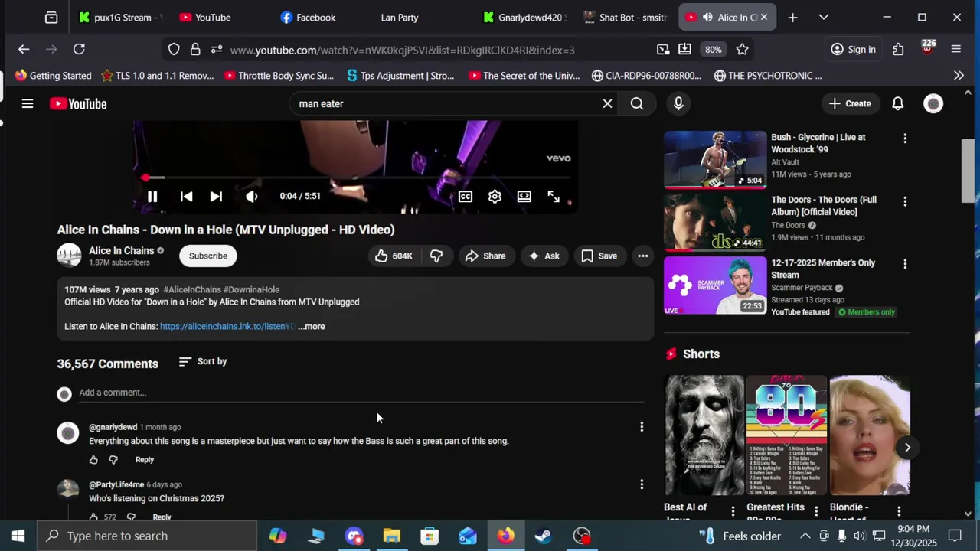Viewport: 980px width, 551px height.
Task: Click the #AliceInChains hashtag
Action: (x=192, y=290)
